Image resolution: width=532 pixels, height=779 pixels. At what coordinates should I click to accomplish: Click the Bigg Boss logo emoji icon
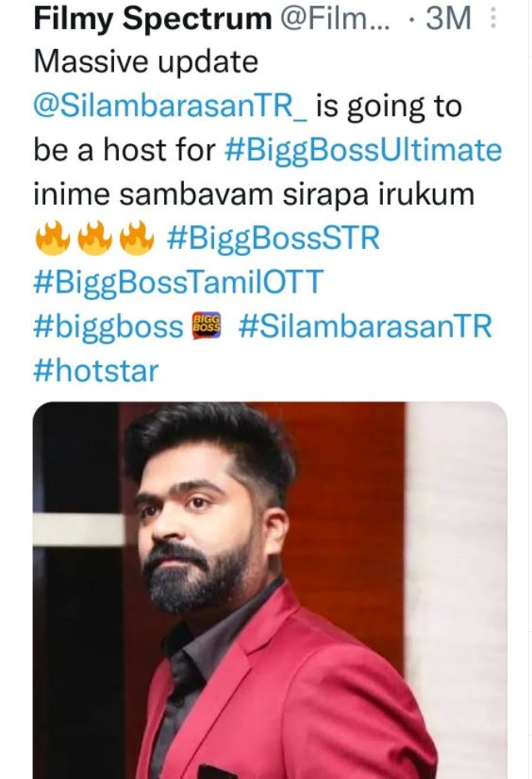coord(207,326)
